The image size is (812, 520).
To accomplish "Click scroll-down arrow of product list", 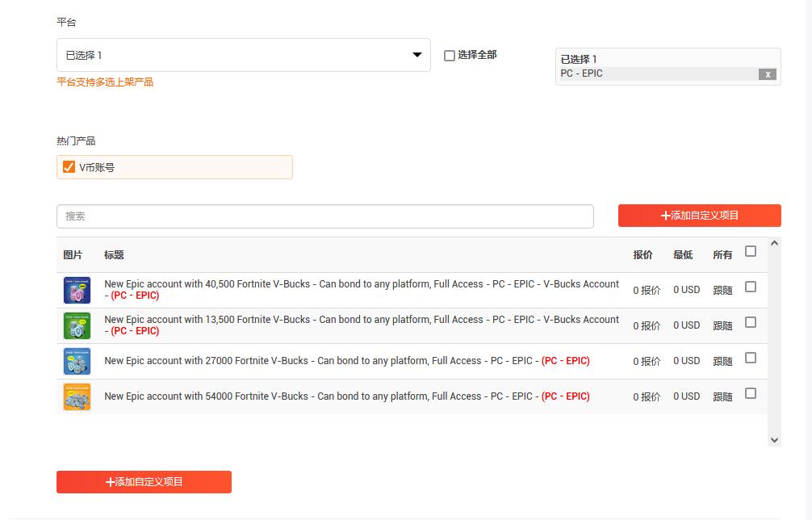I will click(774, 440).
